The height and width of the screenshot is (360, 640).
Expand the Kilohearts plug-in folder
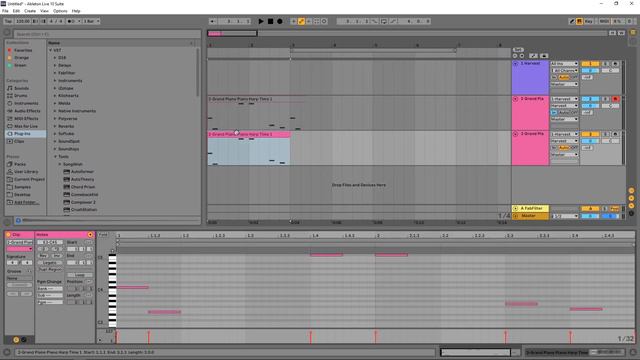55,96
